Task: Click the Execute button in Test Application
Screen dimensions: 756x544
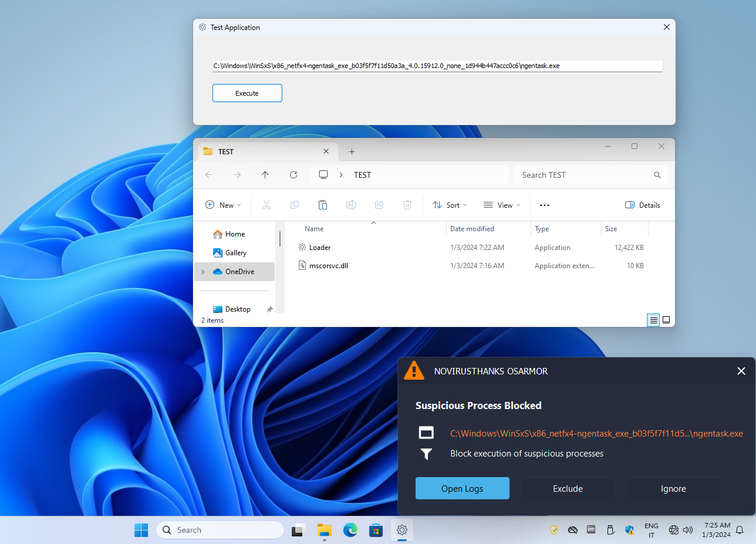Action: click(247, 93)
